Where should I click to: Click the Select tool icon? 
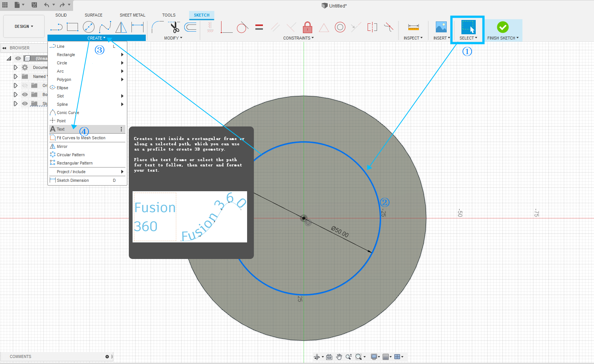(468, 27)
